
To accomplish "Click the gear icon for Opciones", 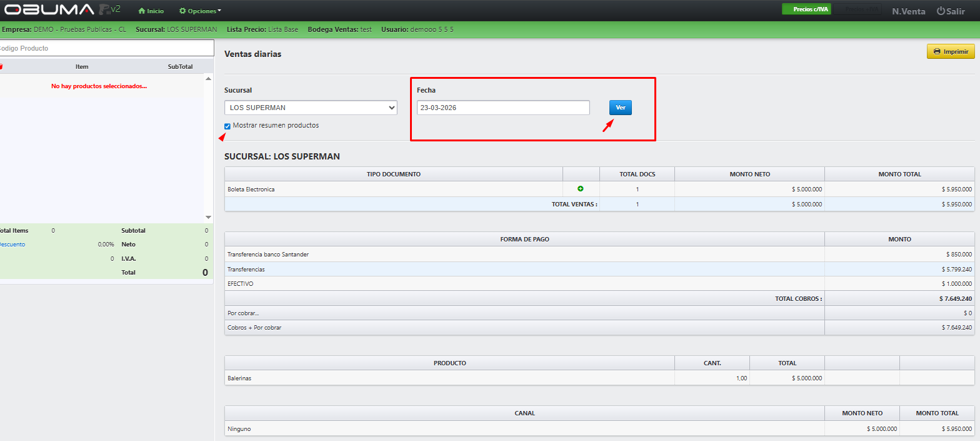I will click(182, 11).
